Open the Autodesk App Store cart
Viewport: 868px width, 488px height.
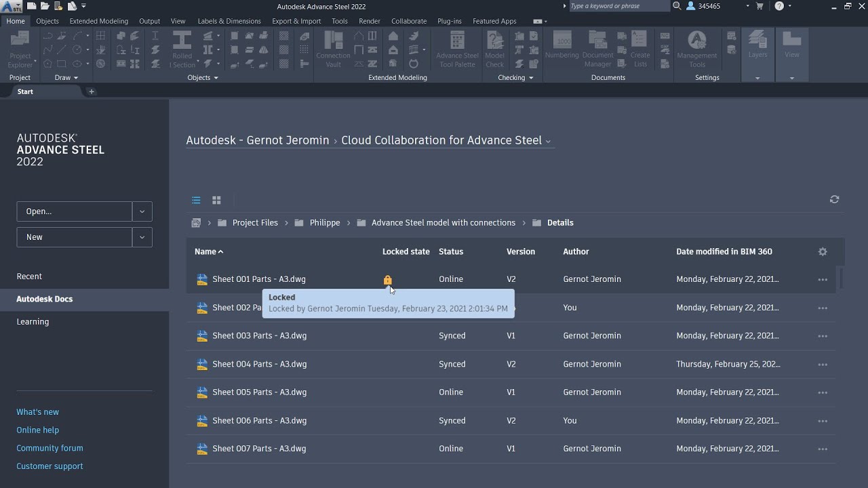pyautogui.click(x=759, y=6)
